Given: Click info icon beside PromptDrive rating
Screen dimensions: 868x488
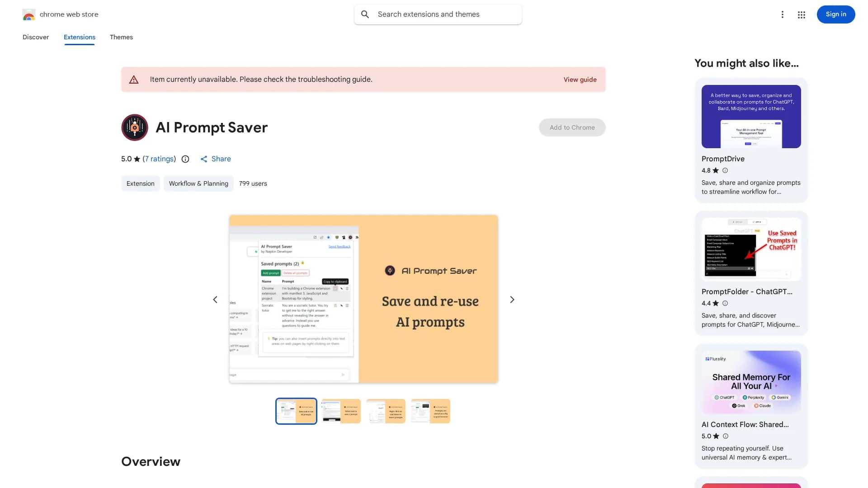Looking at the screenshot, I should tap(725, 170).
